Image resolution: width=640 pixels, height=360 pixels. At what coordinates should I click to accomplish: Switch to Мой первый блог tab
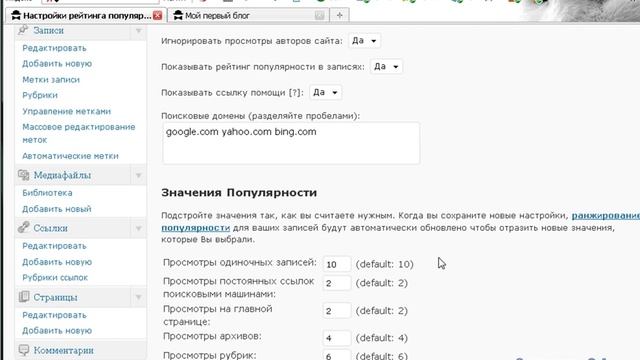pyautogui.click(x=217, y=16)
